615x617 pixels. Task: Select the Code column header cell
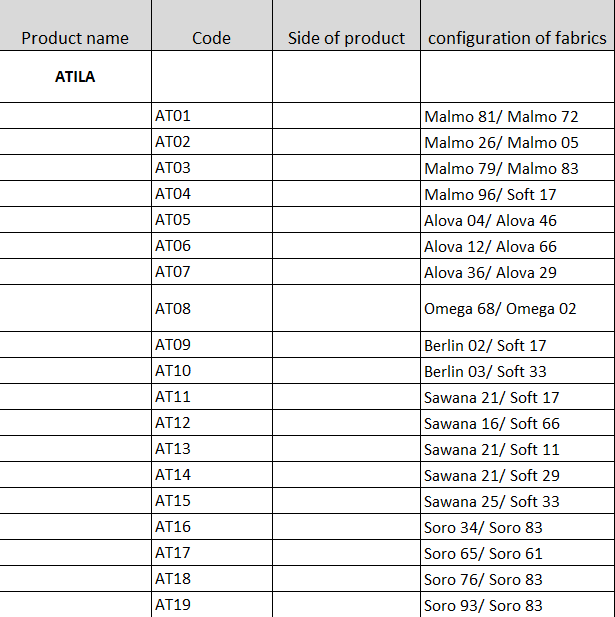point(211,38)
